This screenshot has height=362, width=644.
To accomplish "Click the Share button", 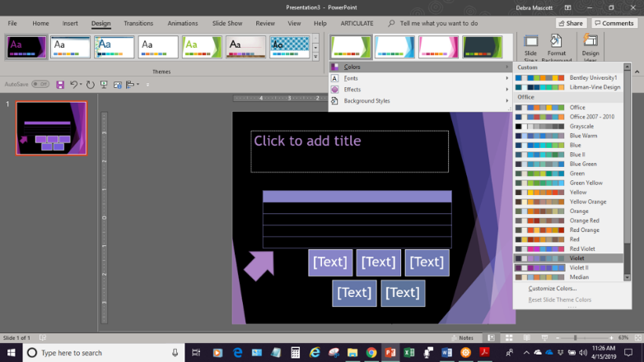I will [570, 23].
